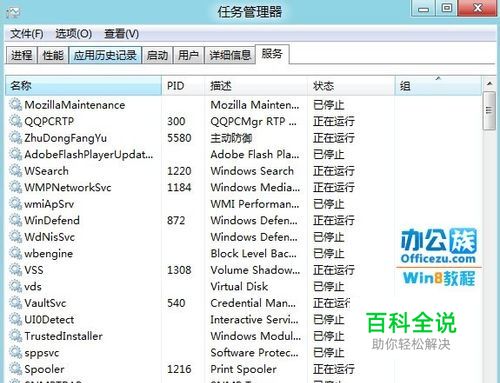Minimize the Task Manager window
The height and width of the screenshot is (383, 500).
pos(423,8)
